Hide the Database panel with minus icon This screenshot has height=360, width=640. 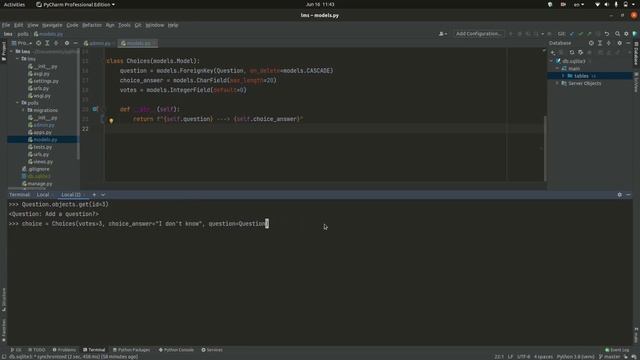pos(628,43)
